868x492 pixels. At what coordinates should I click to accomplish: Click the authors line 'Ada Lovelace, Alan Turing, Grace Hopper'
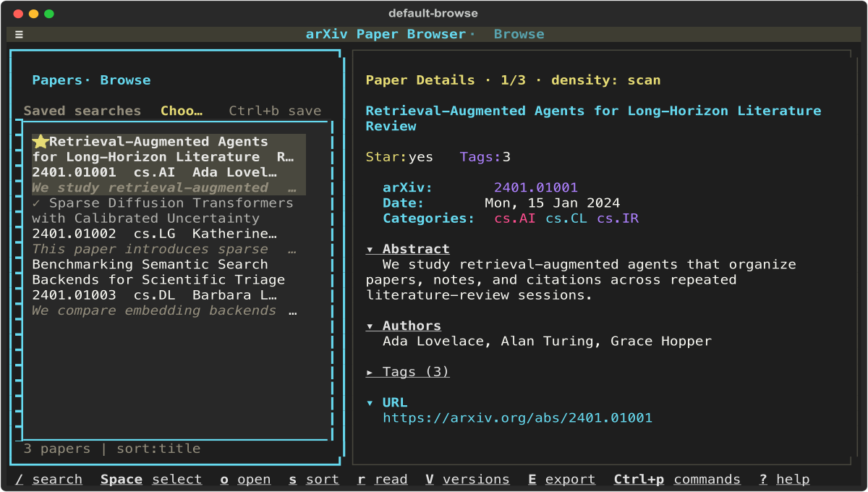(547, 341)
